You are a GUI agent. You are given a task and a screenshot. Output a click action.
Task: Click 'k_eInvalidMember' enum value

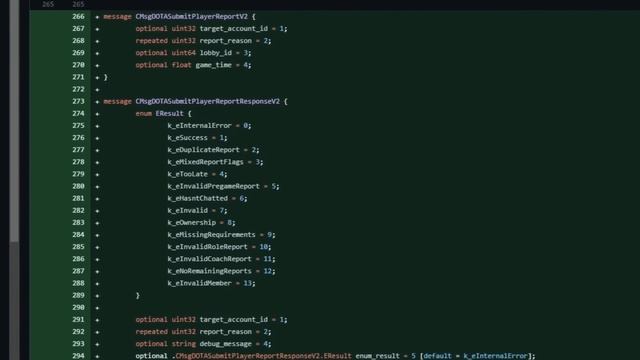pos(200,283)
